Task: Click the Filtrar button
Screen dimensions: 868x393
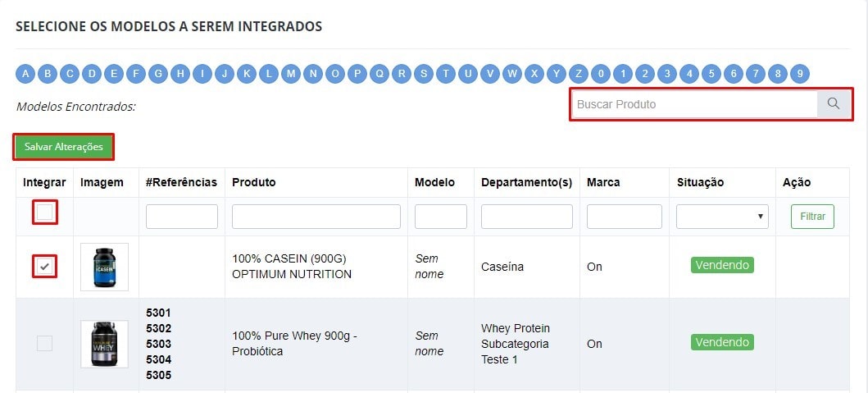Action: [812, 217]
